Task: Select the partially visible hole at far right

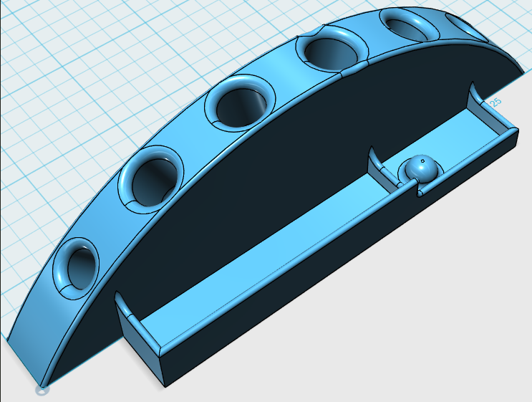Action: (x=467, y=27)
